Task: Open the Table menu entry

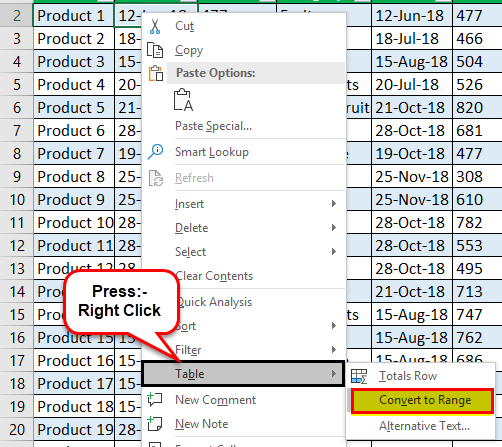Action: (x=243, y=374)
